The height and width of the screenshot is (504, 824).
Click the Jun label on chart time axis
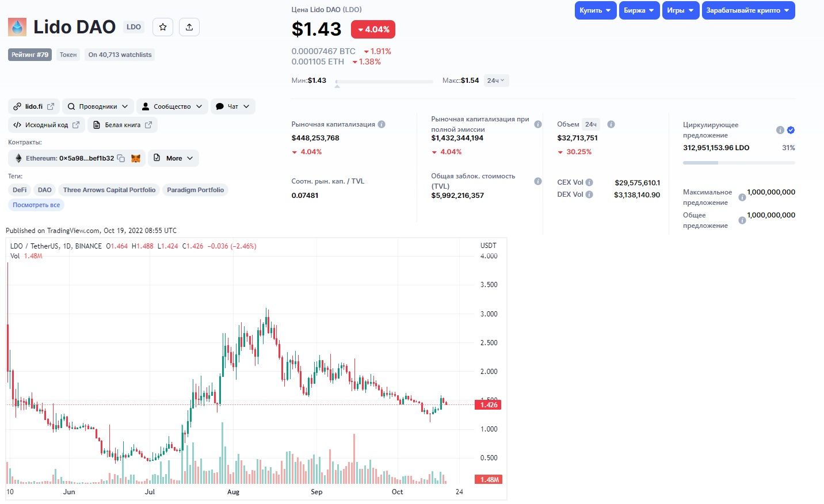click(x=69, y=492)
